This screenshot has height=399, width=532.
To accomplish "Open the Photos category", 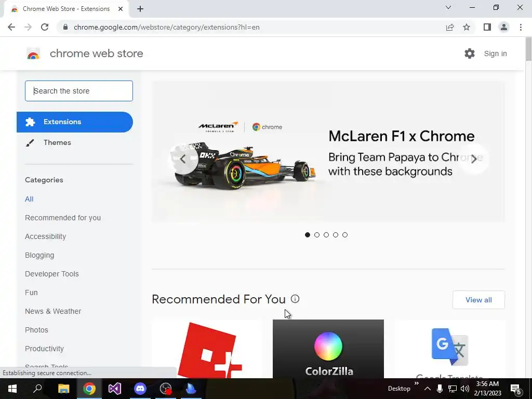I will [x=37, y=330].
